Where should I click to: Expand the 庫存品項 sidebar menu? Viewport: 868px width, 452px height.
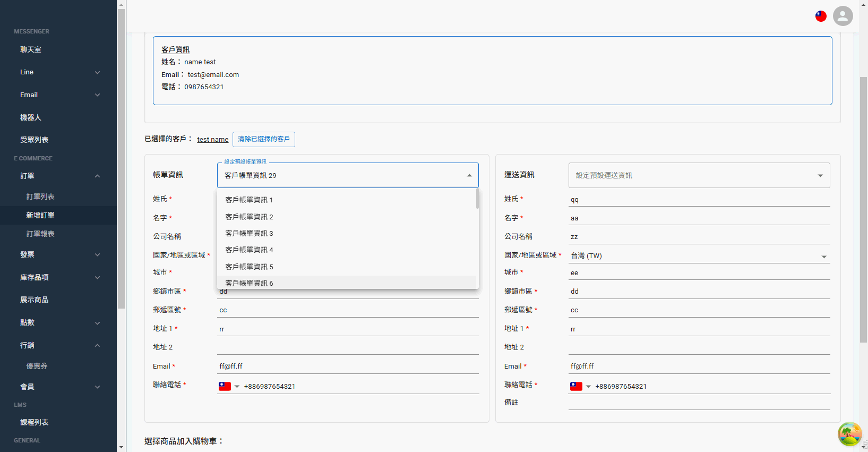click(58, 277)
